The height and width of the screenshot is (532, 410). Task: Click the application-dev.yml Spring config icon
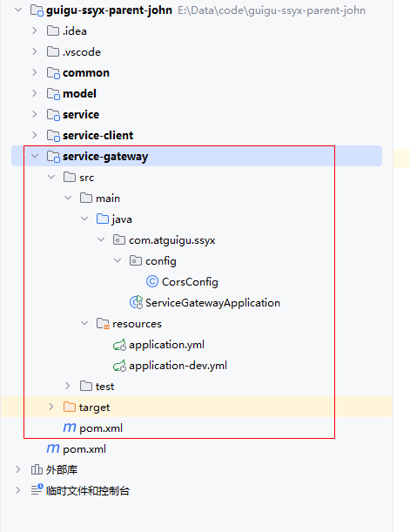click(x=119, y=366)
